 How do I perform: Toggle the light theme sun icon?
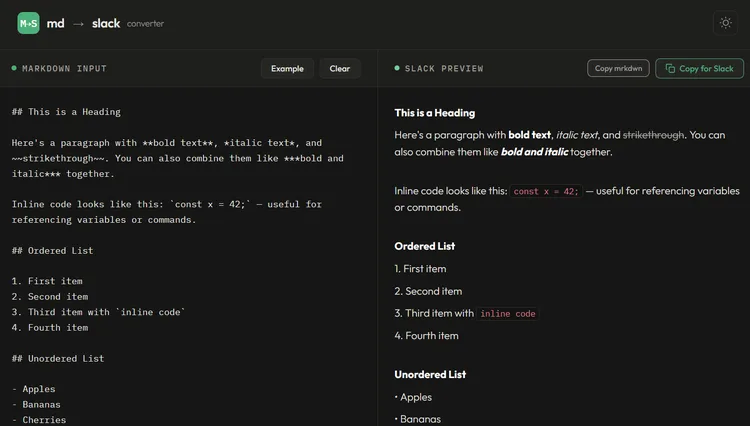point(725,23)
